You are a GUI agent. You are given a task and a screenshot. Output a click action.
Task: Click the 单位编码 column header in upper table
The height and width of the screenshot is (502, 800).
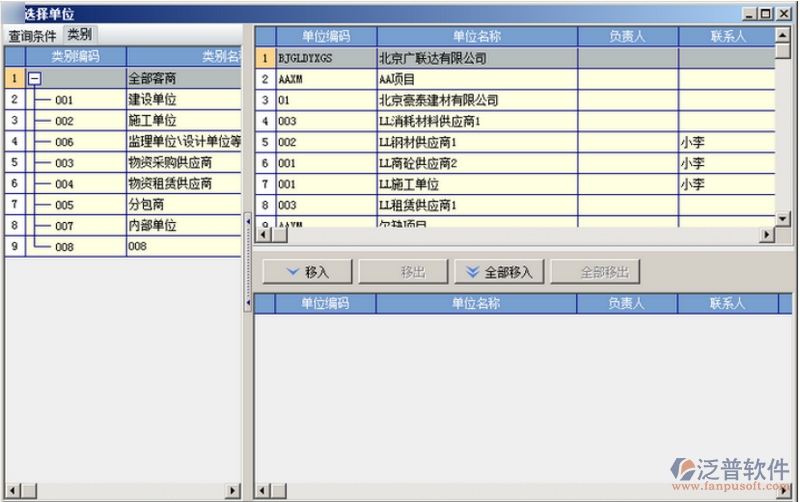coord(325,36)
